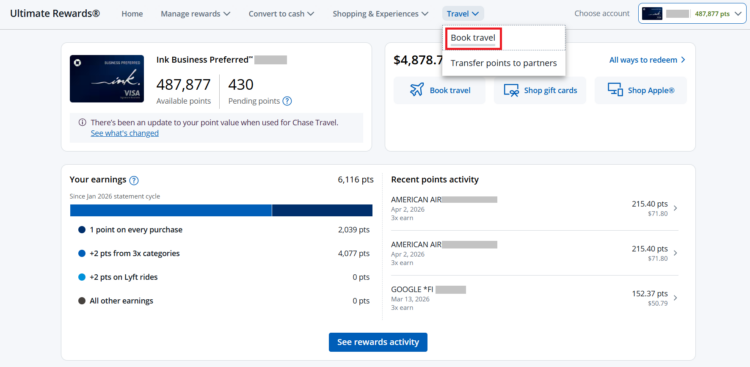Image resolution: width=750 pixels, height=367 pixels.
Task: Click the small card thumbnail in account selector
Action: [651, 13]
